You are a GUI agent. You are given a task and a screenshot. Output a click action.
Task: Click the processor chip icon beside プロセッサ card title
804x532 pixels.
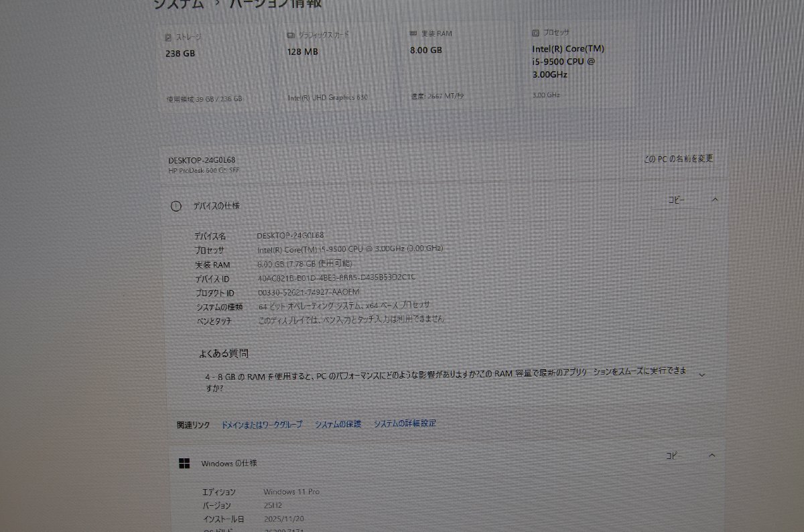tap(535, 32)
